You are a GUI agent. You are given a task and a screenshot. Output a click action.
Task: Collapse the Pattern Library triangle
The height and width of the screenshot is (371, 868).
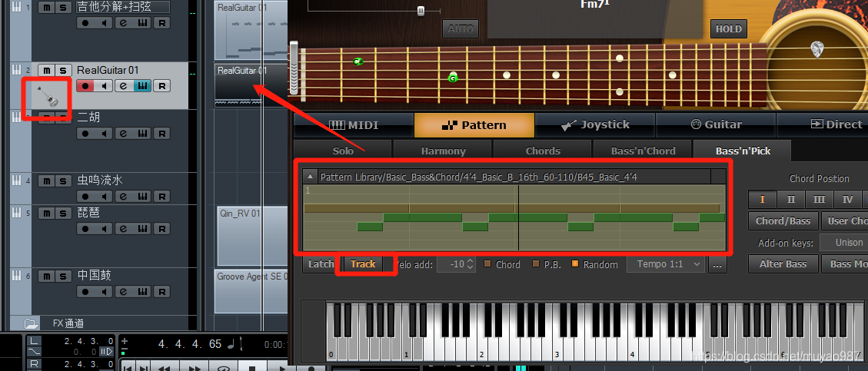tap(310, 177)
